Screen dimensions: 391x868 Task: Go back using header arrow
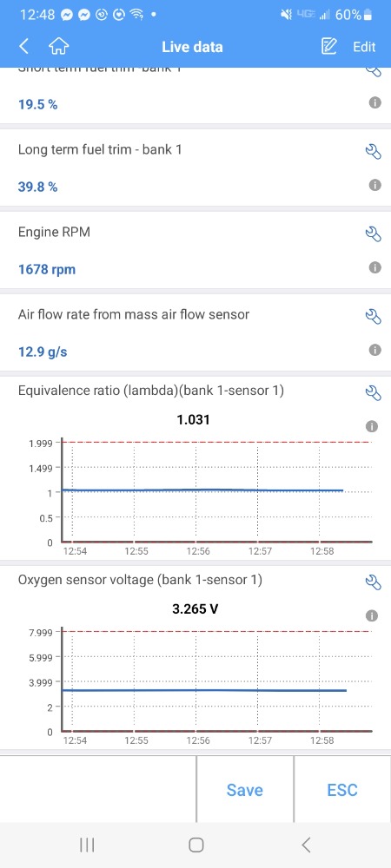point(23,47)
